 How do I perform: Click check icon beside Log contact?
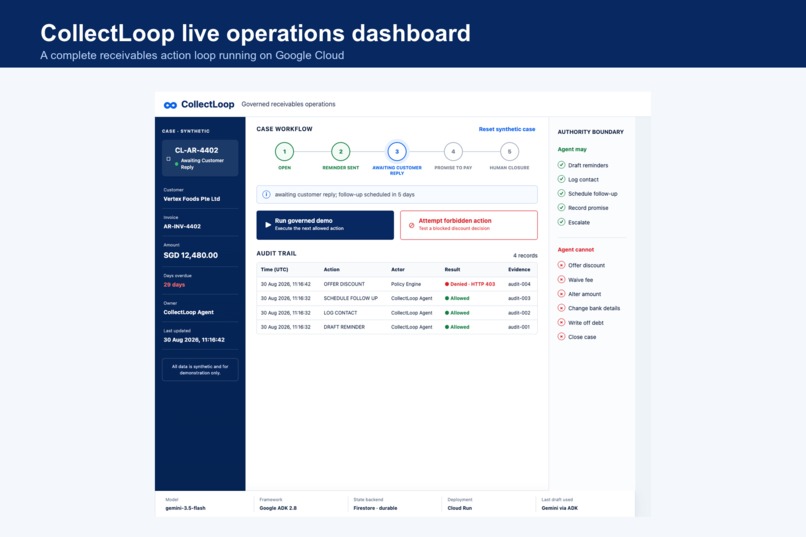click(x=561, y=179)
